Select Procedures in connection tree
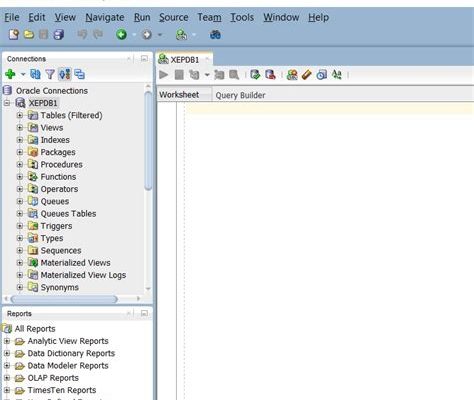Image resolution: width=474 pixels, height=400 pixels. 62,164
